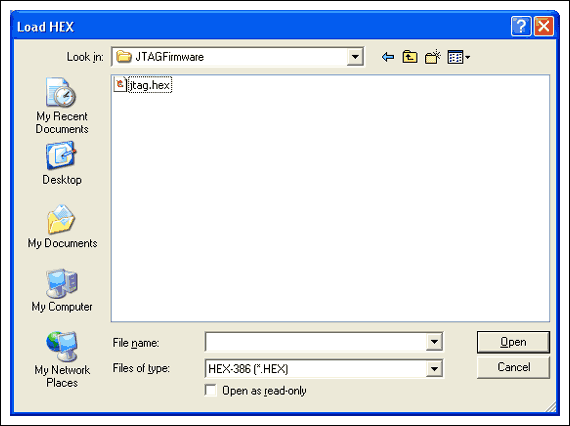The image size is (570, 426).
Task: Click the jtag.hex file icon
Action: tap(120, 84)
